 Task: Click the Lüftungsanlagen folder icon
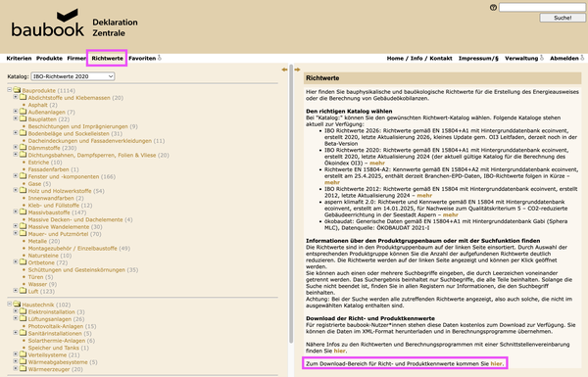coord(23,318)
